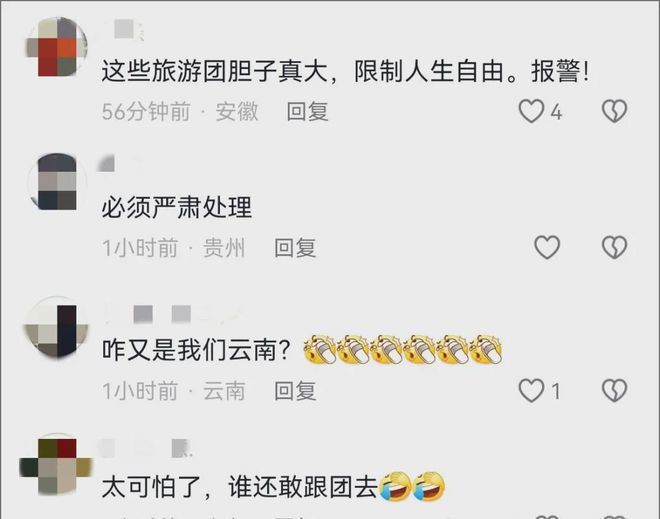
Task: Reply to the Yunnan comment via 回复
Action: point(295,391)
